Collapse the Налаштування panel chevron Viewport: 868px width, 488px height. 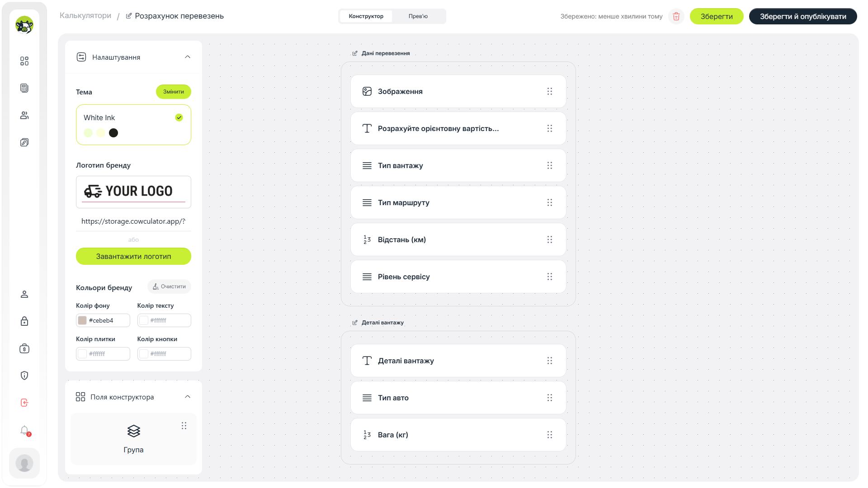coord(188,57)
